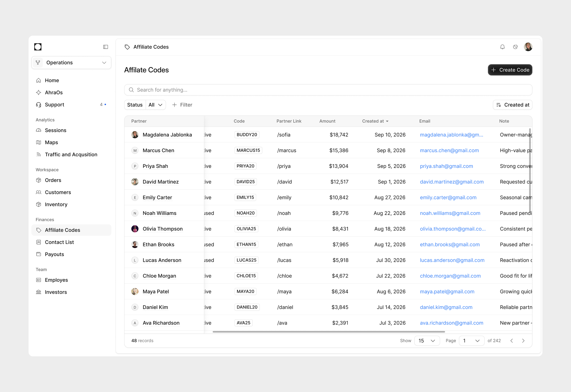Image resolution: width=571 pixels, height=392 pixels.
Task: Click the horizontal table scrollbar
Action: [x=329, y=332]
